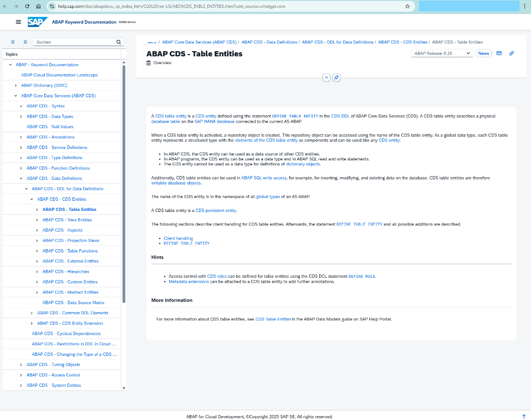Open the ABAP Release version dropdown

[x=442, y=53]
